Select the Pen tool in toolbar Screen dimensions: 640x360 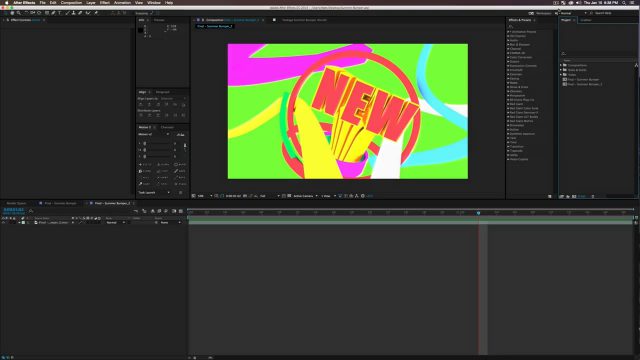pos(53,13)
